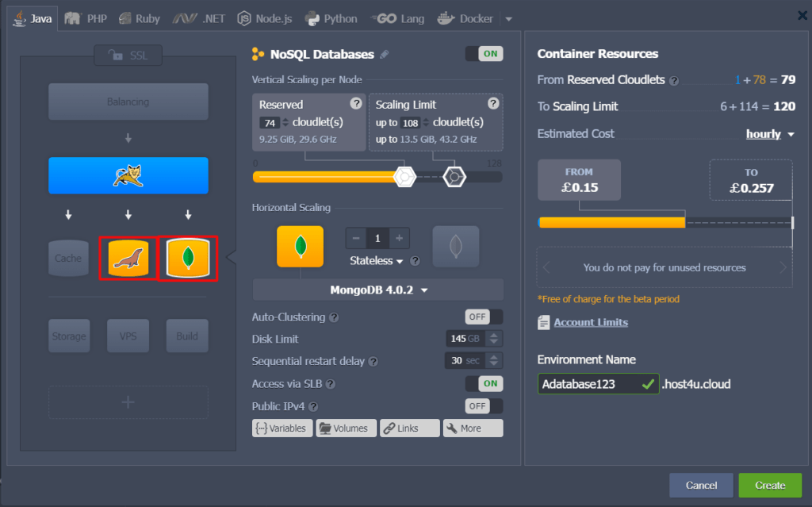
Task: Add the Storage node block
Action: (69, 336)
